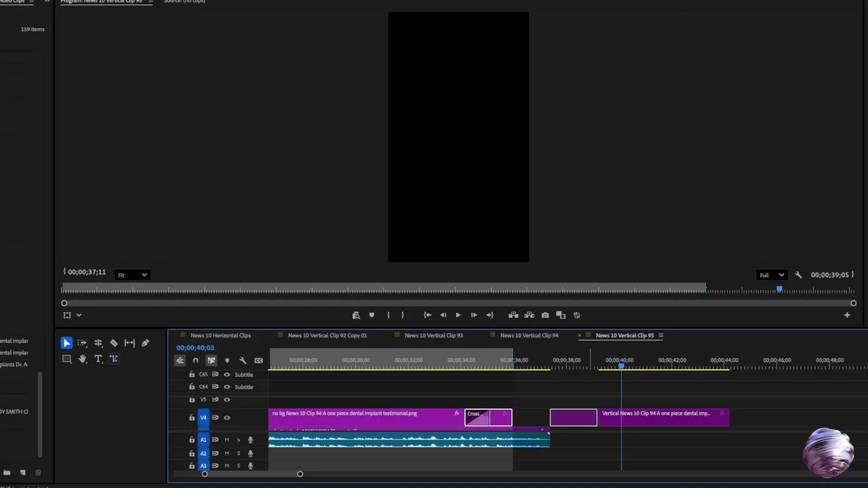The image size is (868, 488).
Task: Switch to News 10 Vertical Clip 94 tab
Action: (529, 335)
